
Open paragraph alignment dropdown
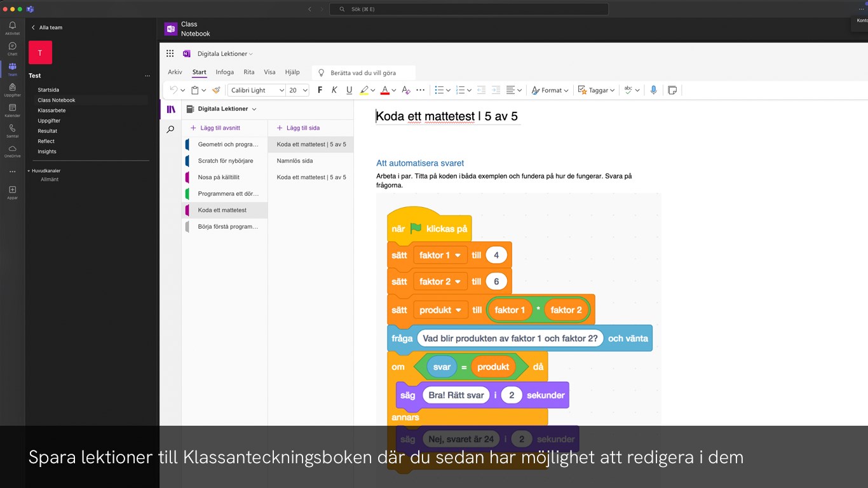514,90
